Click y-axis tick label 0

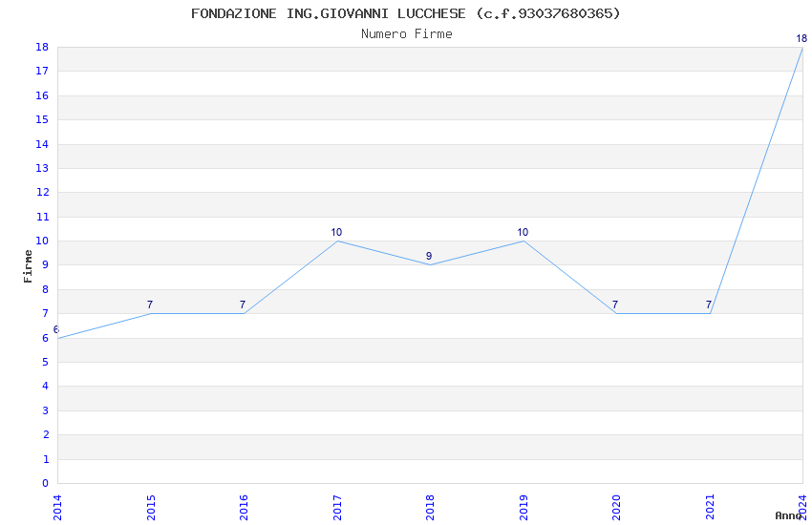coord(46,483)
